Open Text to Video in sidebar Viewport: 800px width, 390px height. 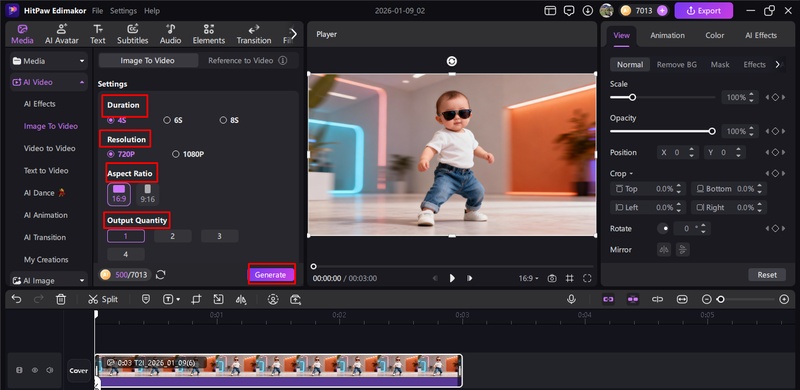click(x=46, y=170)
